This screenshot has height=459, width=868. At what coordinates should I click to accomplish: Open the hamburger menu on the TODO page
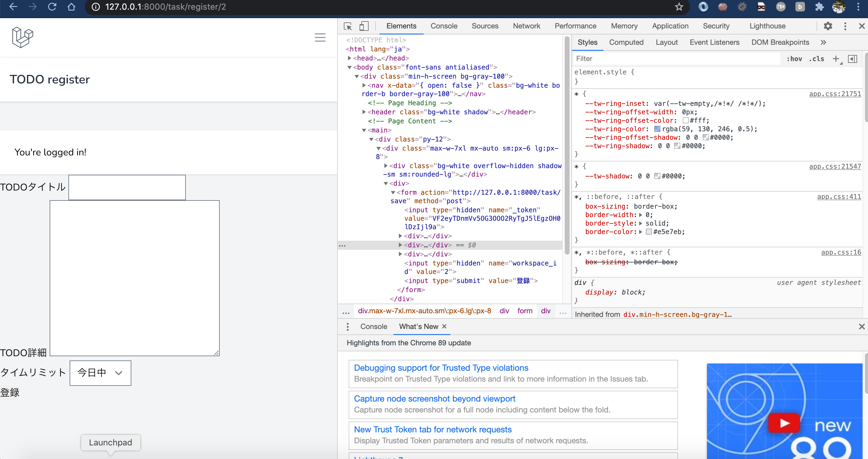(x=320, y=37)
